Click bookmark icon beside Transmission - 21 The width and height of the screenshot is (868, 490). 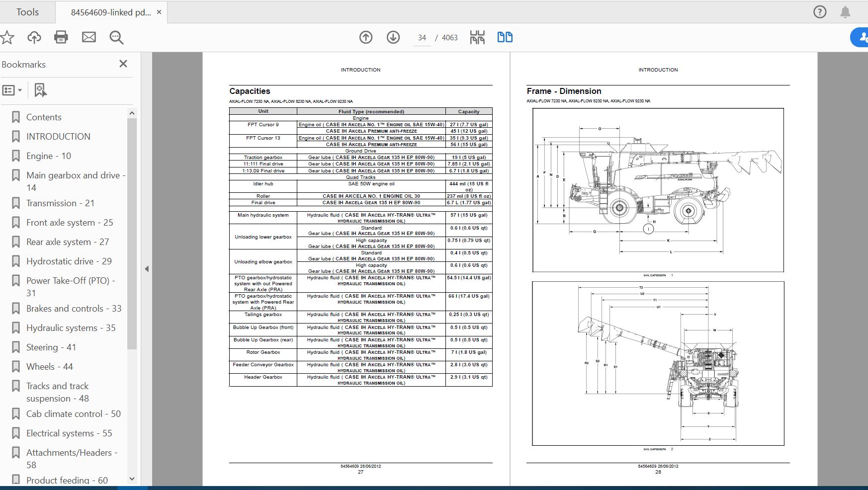pyautogui.click(x=16, y=203)
